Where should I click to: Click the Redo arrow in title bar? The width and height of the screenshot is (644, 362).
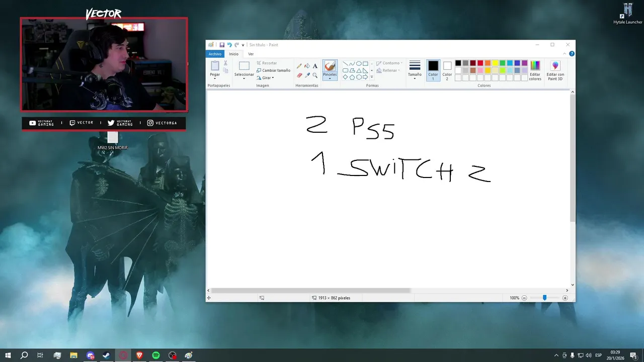[x=236, y=45]
